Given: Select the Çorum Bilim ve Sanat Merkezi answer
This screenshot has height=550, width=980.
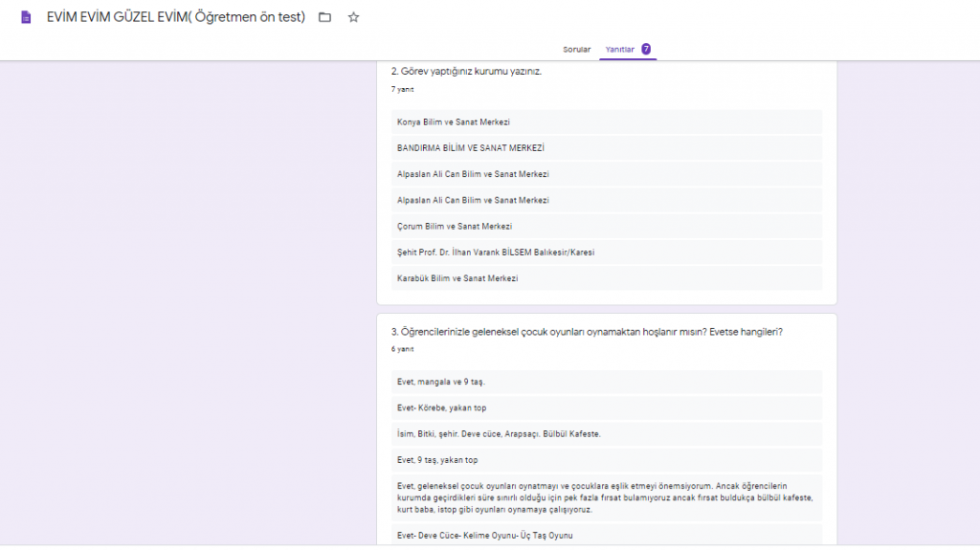Looking at the screenshot, I should [x=455, y=227].
